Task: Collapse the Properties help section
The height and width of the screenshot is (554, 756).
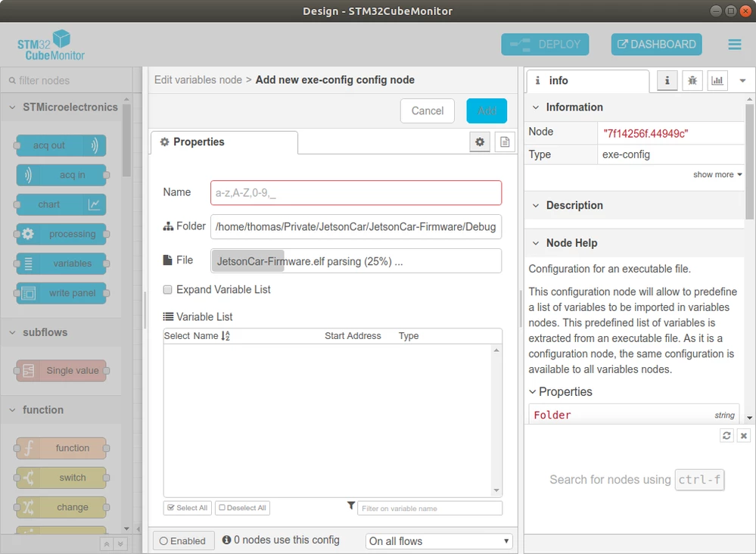Action: 561,391
